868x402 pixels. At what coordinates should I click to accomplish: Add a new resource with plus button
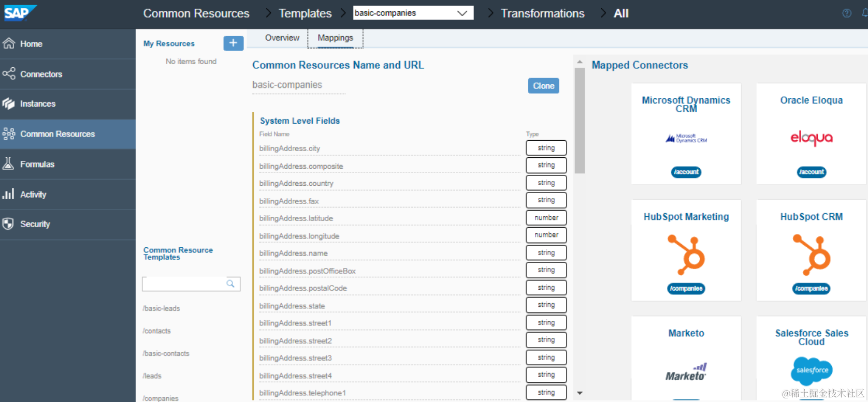pyautogui.click(x=233, y=43)
